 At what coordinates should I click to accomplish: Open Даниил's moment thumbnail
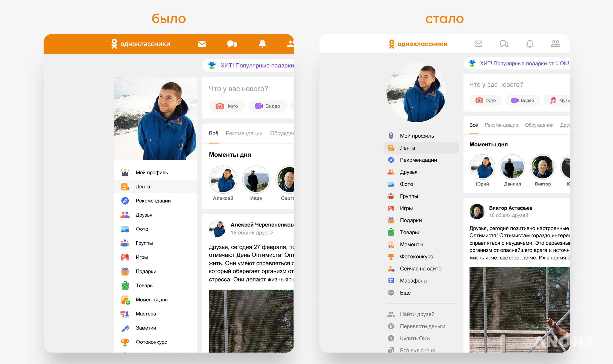512,167
